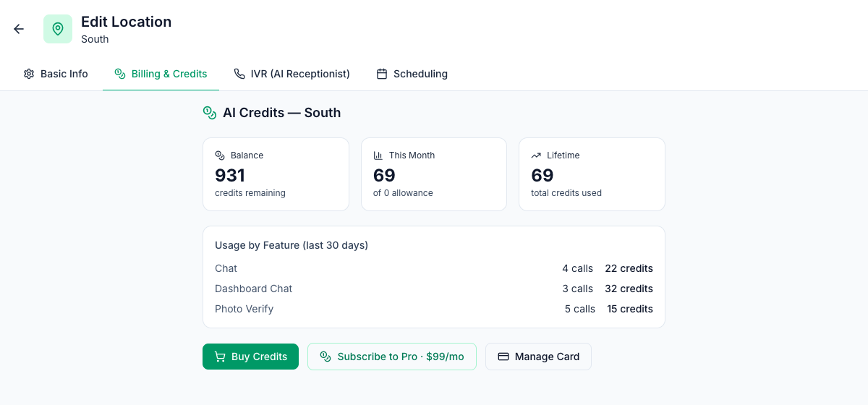Click the Photo Verify row label

coord(244,309)
